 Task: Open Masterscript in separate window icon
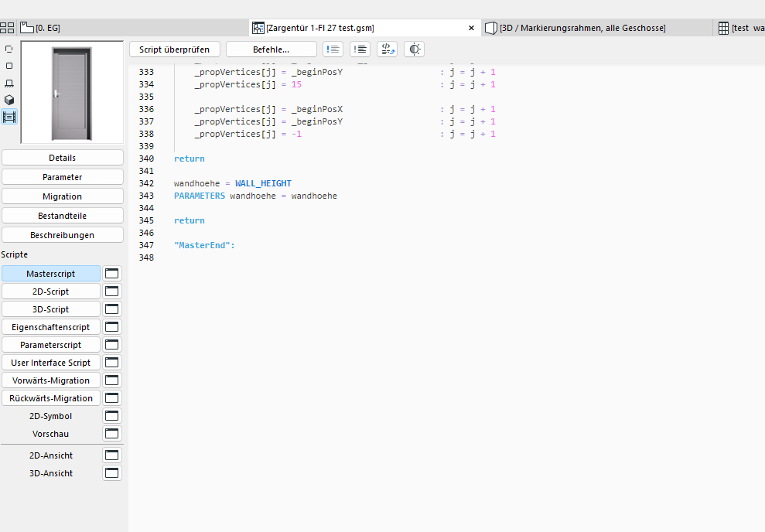coord(111,274)
